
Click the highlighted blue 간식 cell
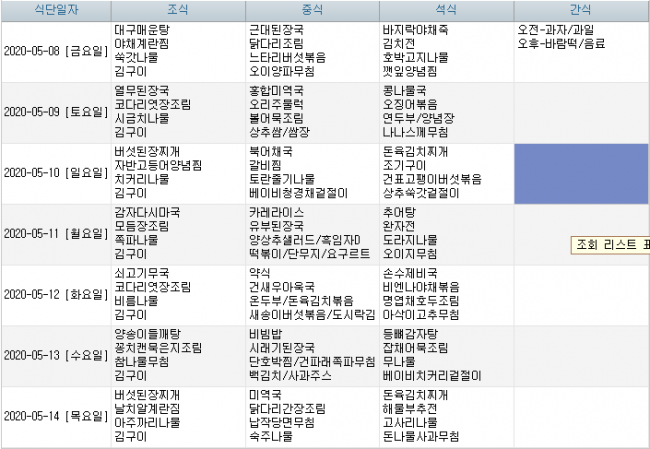(x=581, y=174)
